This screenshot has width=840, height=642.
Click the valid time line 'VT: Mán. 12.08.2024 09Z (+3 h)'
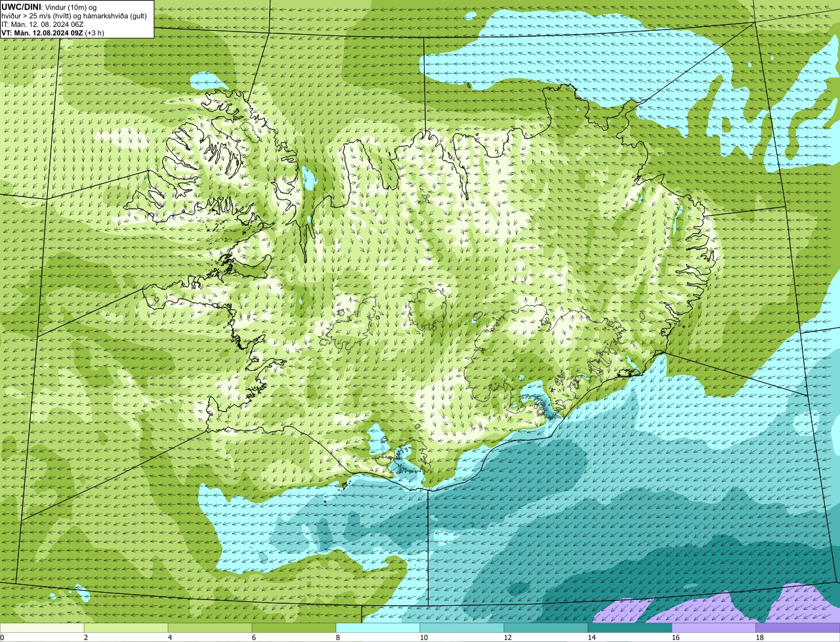(x=53, y=33)
